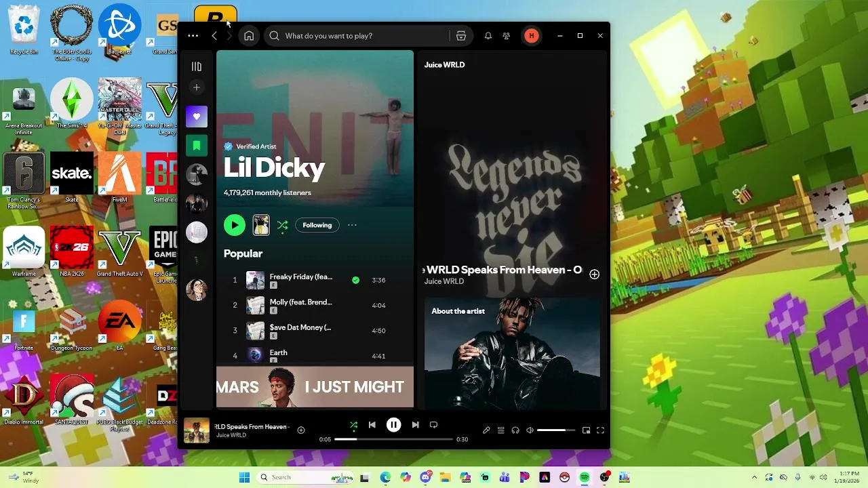This screenshot has width=868, height=488.
Task: Open Spotify from the taskbar
Action: pos(585,477)
